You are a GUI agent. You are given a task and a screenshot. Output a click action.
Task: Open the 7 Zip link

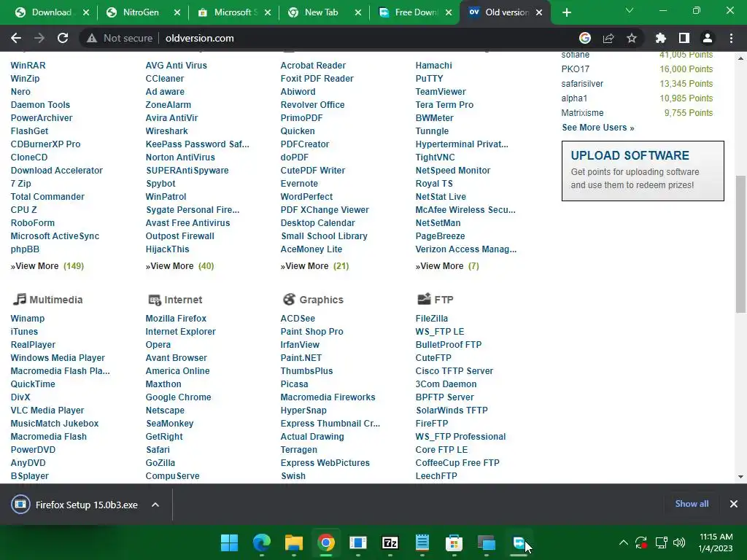pos(21,183)
